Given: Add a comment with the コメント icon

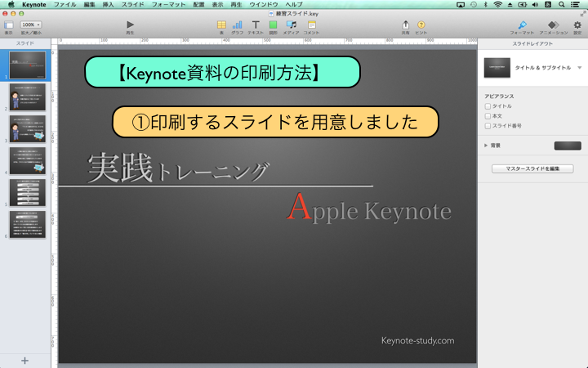Looking at the screenshot, I should (312, 25).
